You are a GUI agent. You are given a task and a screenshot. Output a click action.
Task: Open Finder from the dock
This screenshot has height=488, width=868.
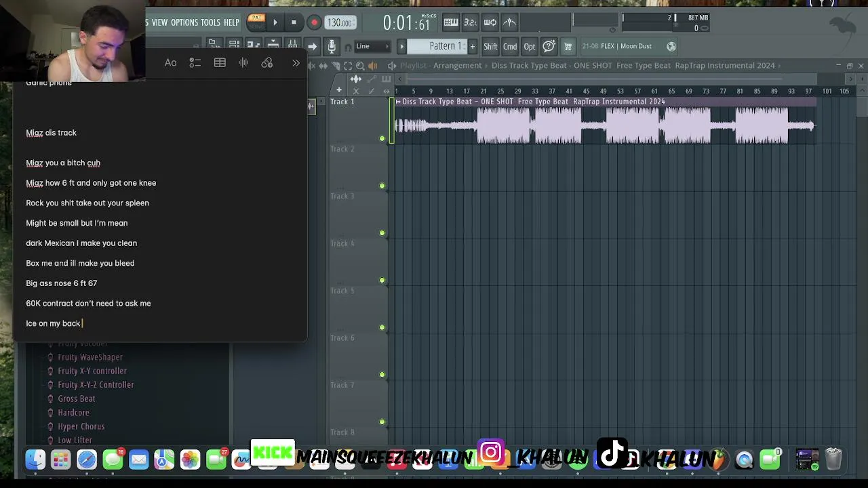35,460
